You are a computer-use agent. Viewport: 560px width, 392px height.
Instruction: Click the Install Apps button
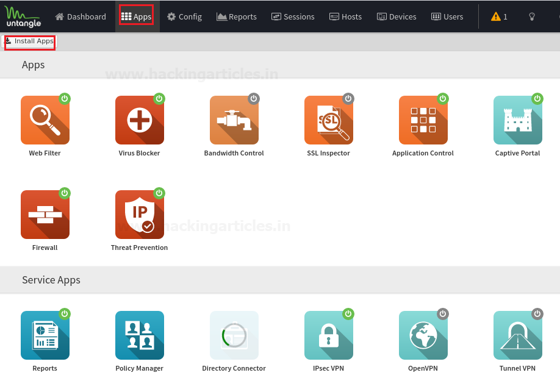click(x=29, y=41)
